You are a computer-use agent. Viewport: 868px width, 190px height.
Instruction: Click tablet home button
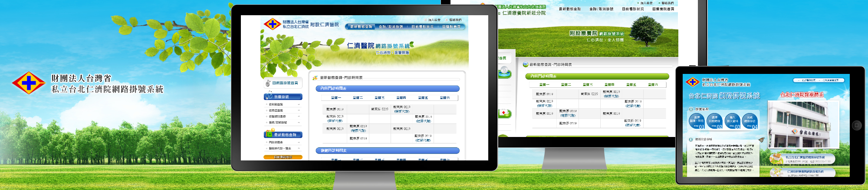(856, 125)
